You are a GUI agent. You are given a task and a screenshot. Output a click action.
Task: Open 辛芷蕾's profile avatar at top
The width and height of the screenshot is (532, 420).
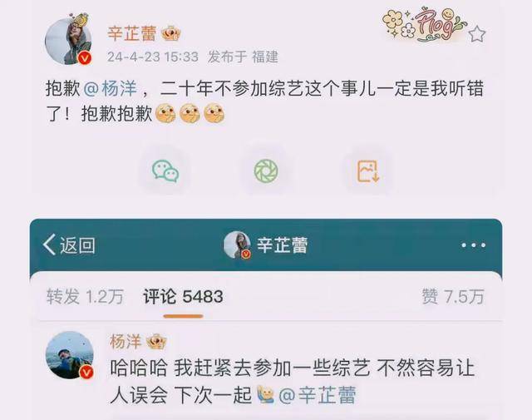(69, 41)
